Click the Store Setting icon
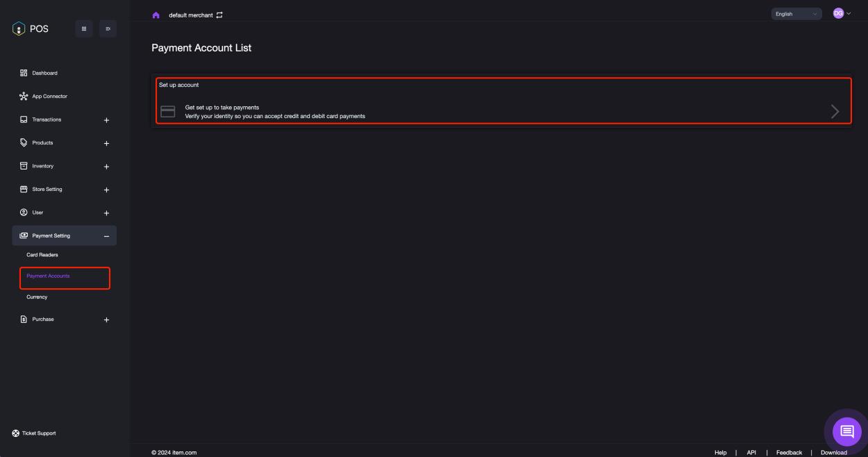 click(23, 189)
